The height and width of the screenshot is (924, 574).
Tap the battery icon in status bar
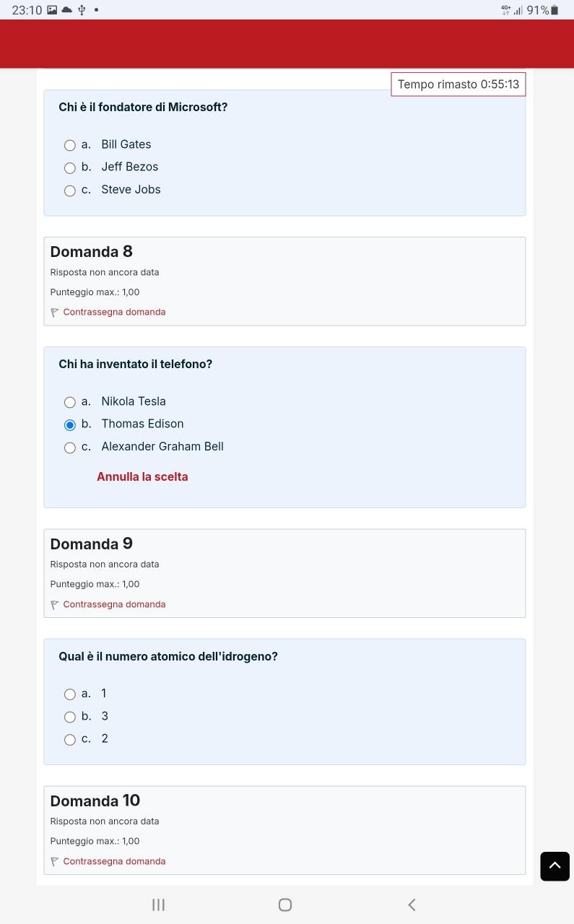555,10
